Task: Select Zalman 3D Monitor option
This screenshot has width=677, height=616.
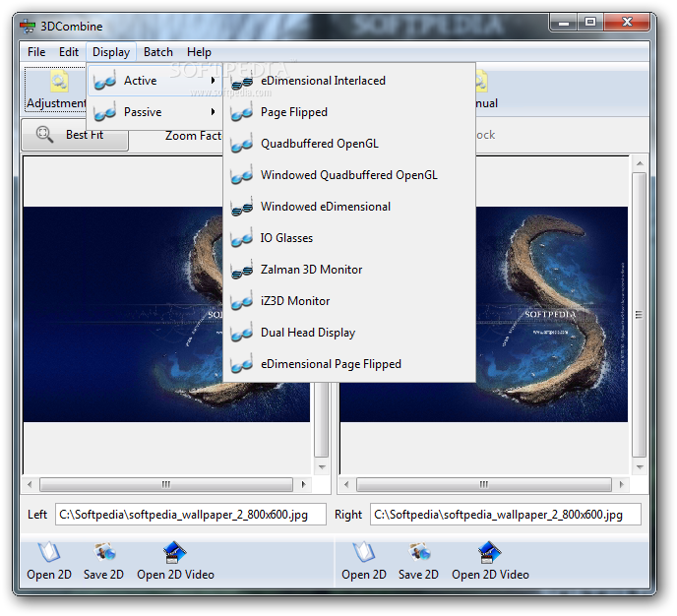Action: [349, 270]
